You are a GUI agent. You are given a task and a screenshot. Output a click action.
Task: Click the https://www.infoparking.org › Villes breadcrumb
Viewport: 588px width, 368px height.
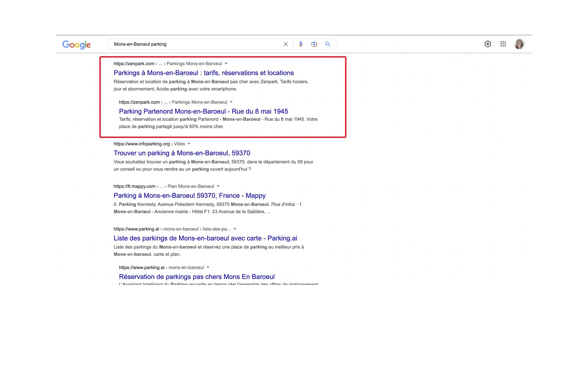[149, 144]
